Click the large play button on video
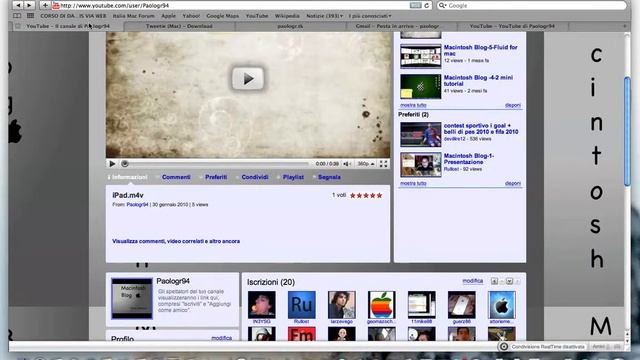 (x=248, y=78)
